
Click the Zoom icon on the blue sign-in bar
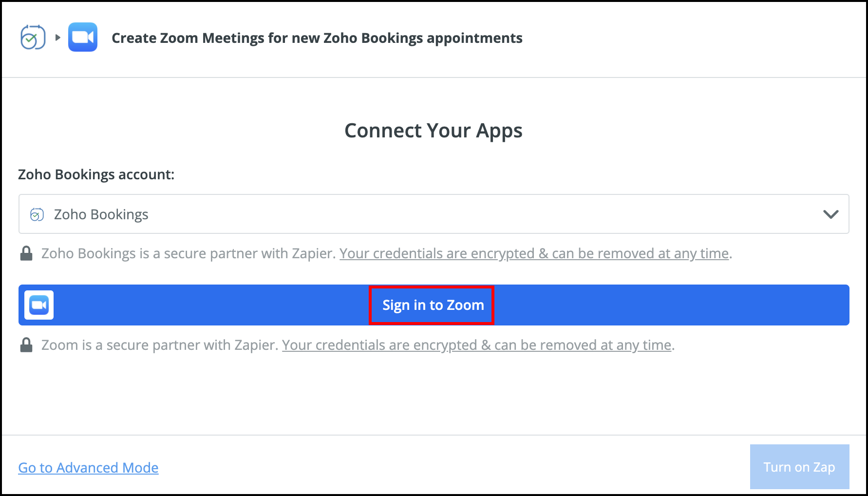coord(39,305)
